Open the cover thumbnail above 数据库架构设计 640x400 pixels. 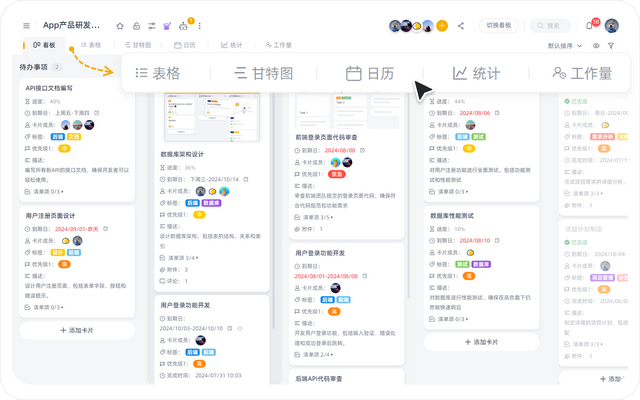pos(212,117)
